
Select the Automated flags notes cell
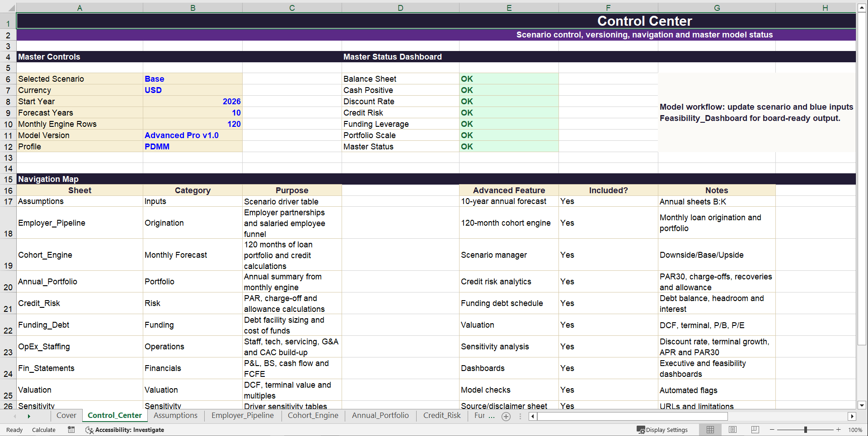717,390
